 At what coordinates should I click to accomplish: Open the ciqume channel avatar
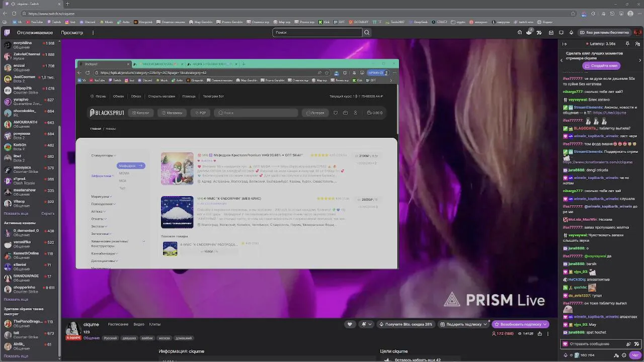click(x=73, y=328)
